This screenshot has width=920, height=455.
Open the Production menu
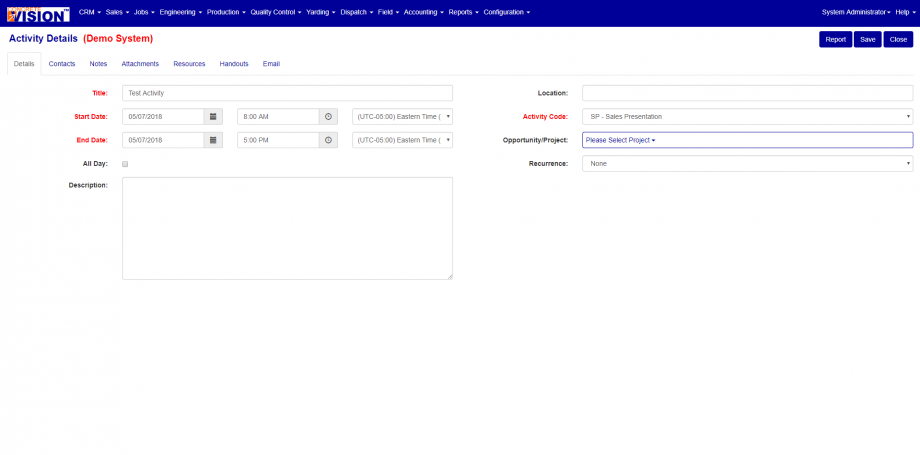[226, 12]
